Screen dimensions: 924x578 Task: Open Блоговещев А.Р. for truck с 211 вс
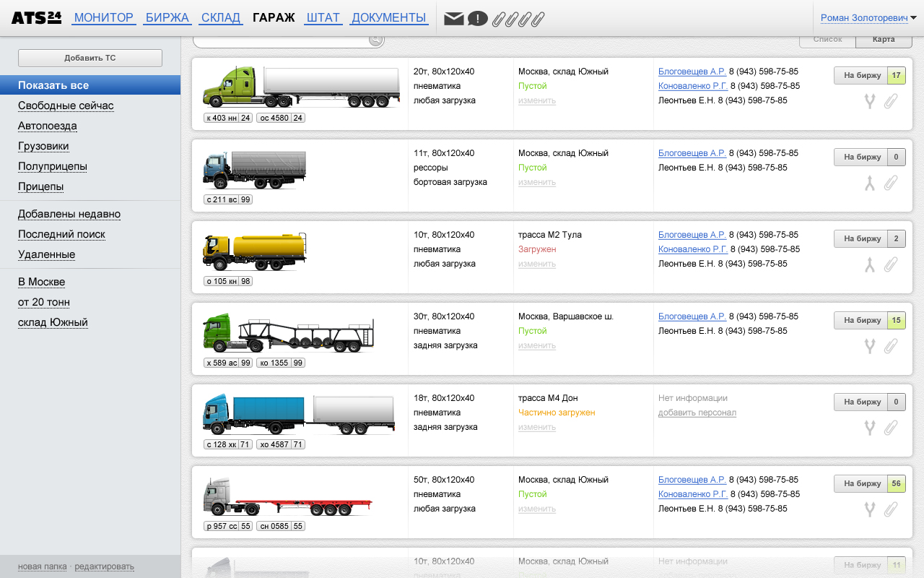pos(692,153)
